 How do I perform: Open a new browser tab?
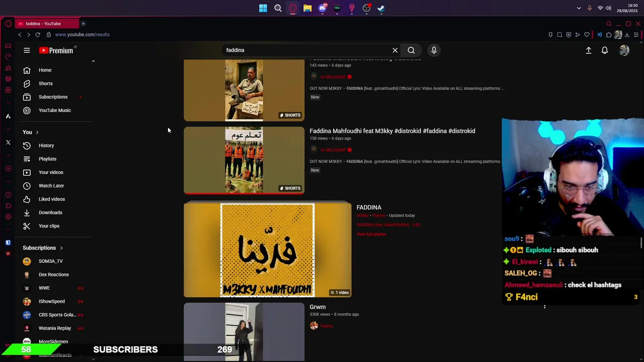point(83,24)
